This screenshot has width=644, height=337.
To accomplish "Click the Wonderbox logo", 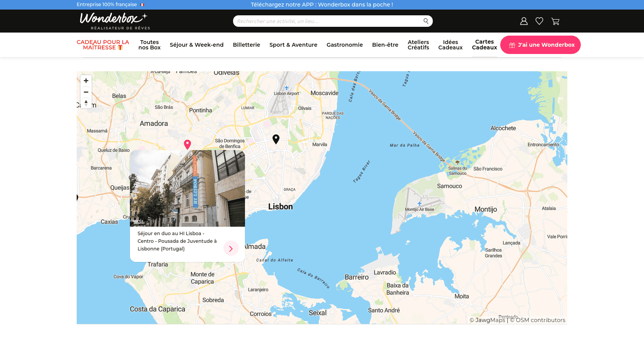I will (115, 21).
